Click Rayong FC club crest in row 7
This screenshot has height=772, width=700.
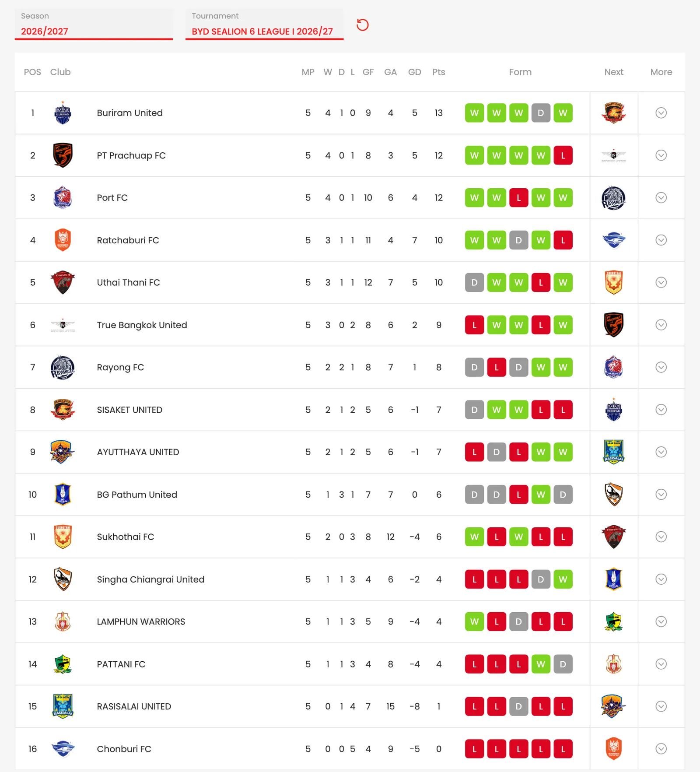pyautogui.click(x=63, y=367)
